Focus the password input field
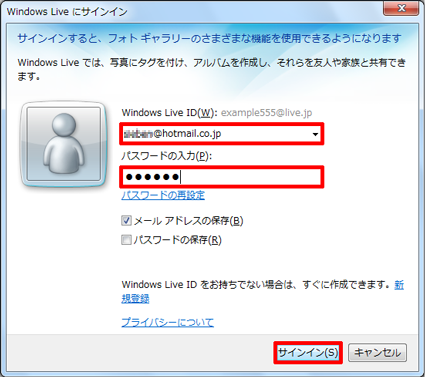Viewport: 425px width, 377px height. pyautogui.click(x=222, y=177)
